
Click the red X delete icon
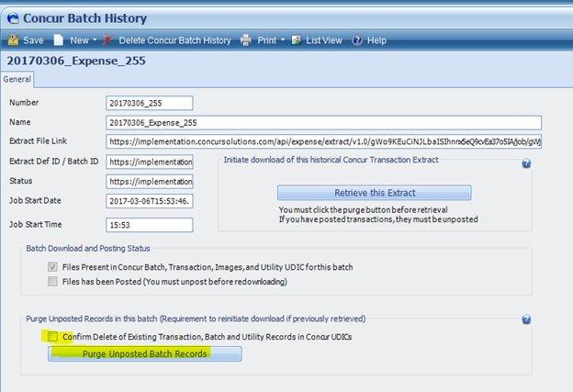[107, 40]
